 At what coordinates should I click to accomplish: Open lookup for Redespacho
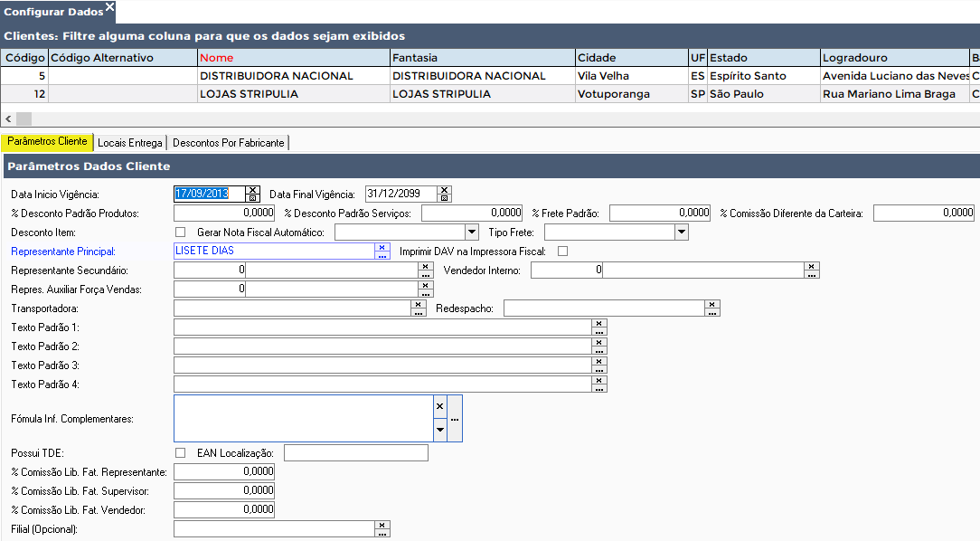[711, 312]
